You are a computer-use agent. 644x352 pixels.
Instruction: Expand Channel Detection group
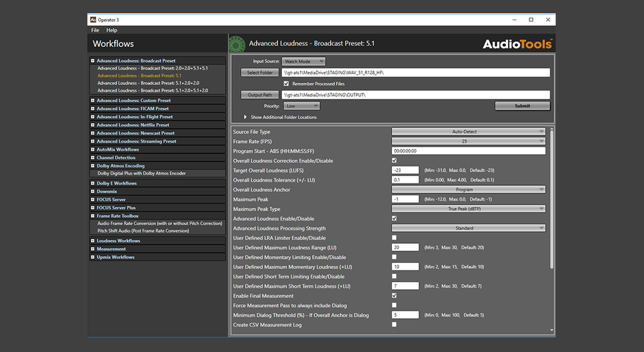click(x=93, y=157)
